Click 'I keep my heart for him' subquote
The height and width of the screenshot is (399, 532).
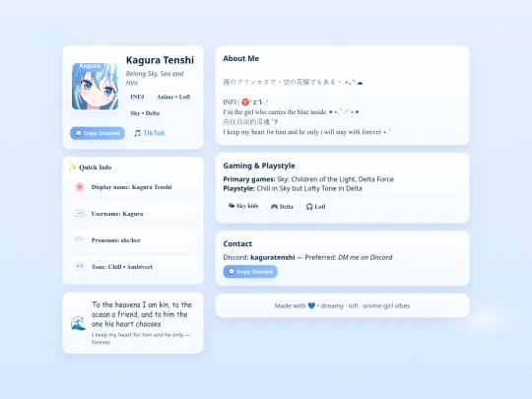pos(141,338)
